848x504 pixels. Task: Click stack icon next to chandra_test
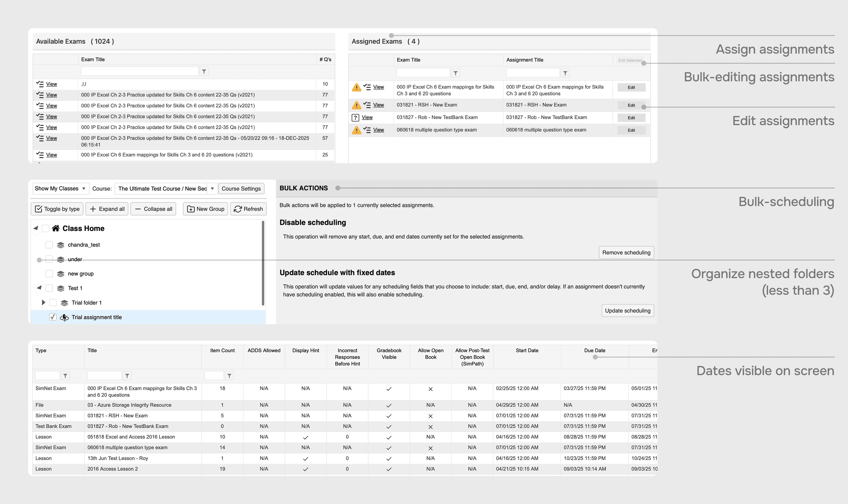61,245
